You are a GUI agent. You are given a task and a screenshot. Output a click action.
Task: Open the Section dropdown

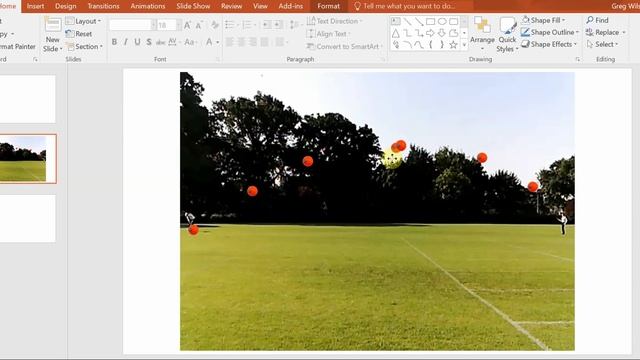coord(84,47)
